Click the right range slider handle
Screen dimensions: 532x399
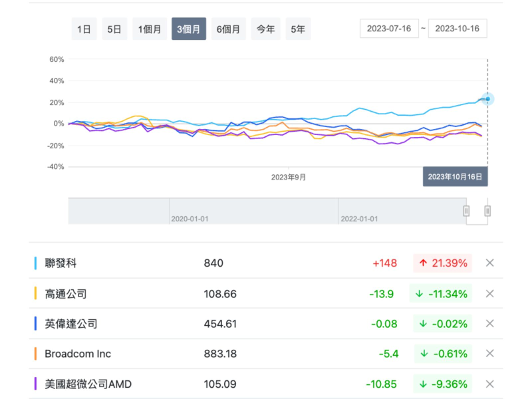point(487,211)
